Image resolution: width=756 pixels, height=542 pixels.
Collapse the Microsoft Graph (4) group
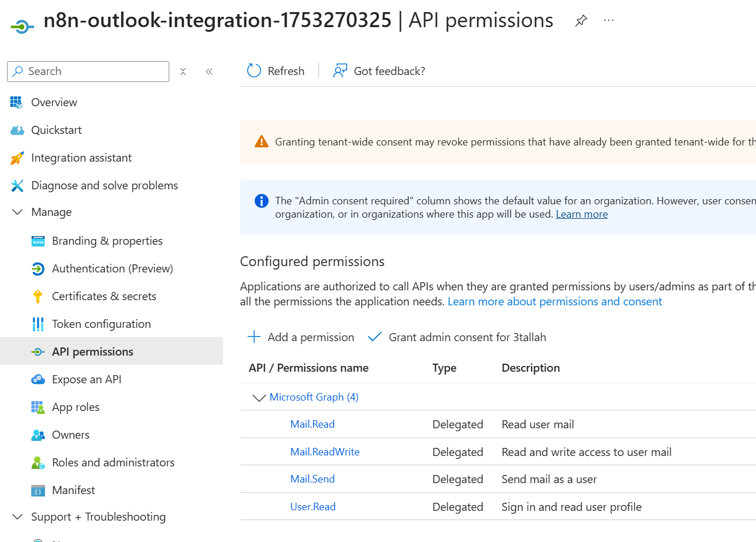[x=259, y=398]
